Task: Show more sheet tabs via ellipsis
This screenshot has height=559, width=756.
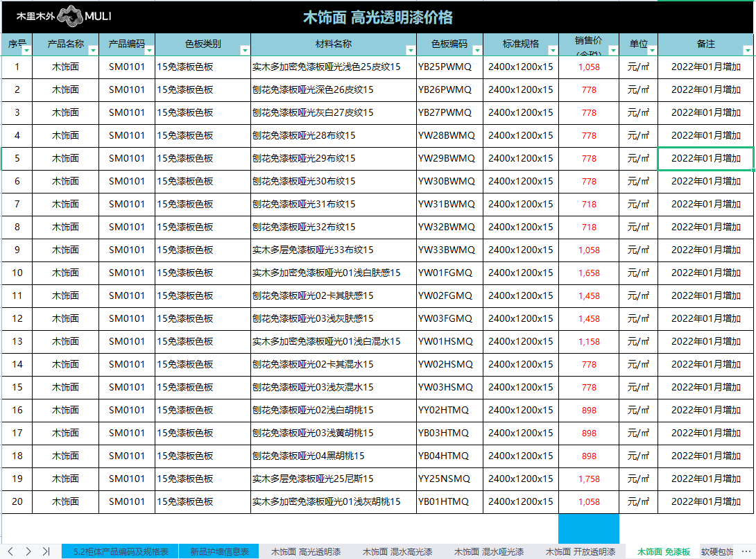Action: (746, 551)
